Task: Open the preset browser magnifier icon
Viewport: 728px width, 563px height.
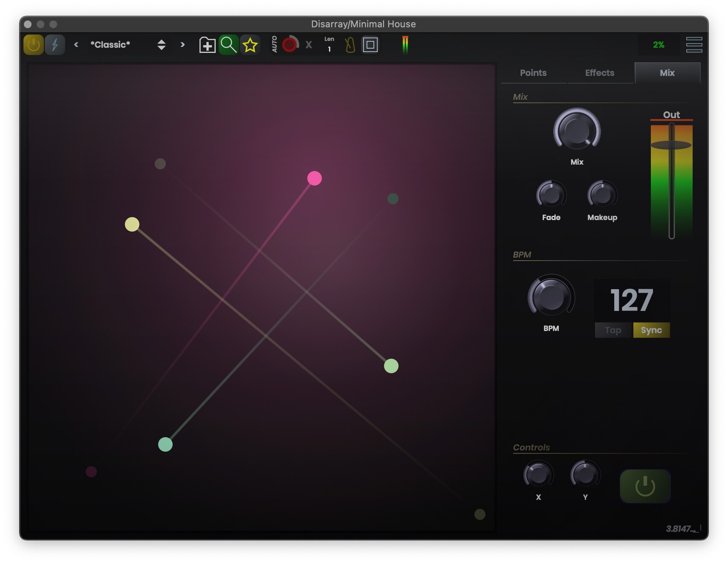Action: pos(229,45)
